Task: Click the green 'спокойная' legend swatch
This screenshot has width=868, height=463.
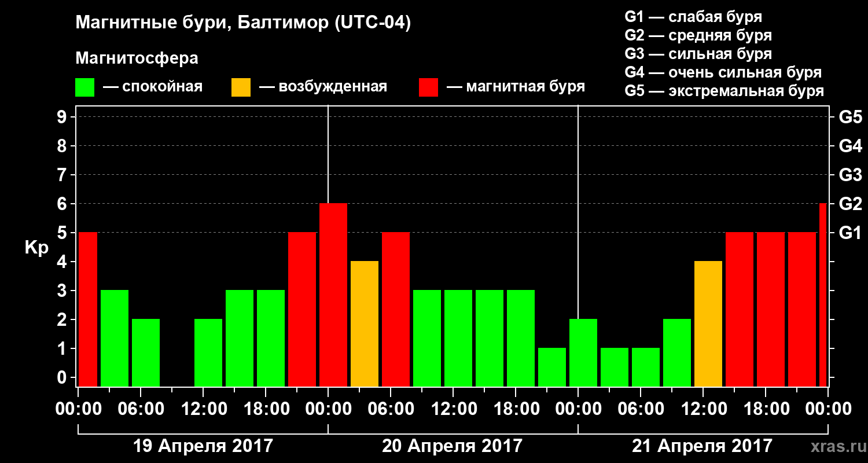Action: pyautogui.click(x=85, y=87)
